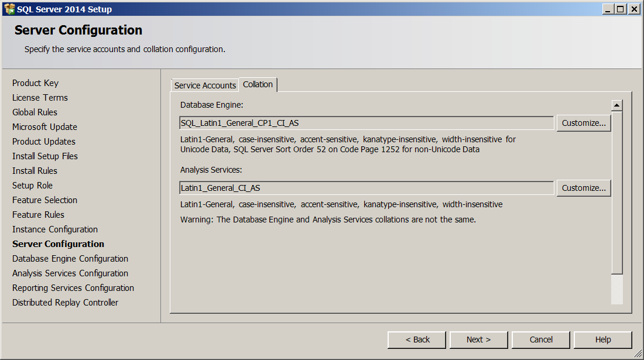Select the Database Engine Configuration step
The width and height of the screenshot is (644, 360).
click(x=70, y=259)
